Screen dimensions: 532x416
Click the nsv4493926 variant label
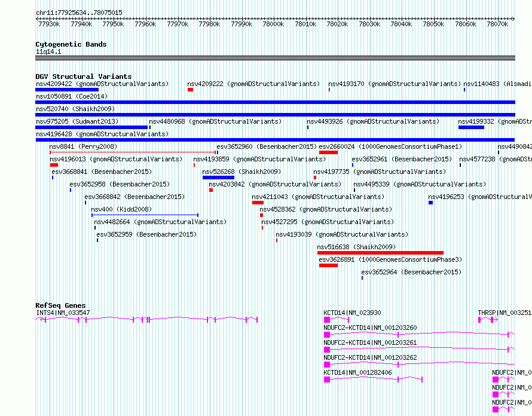tap(373, 121)
